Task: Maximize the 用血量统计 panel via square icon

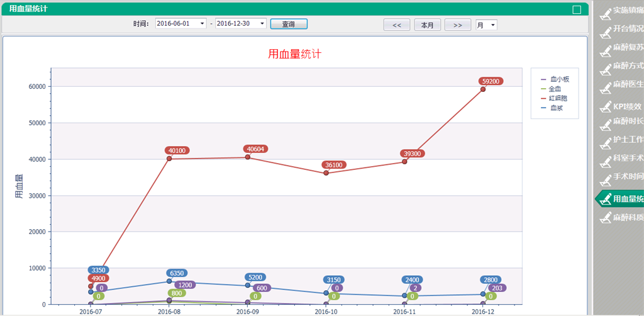Action: pos(577,9)
